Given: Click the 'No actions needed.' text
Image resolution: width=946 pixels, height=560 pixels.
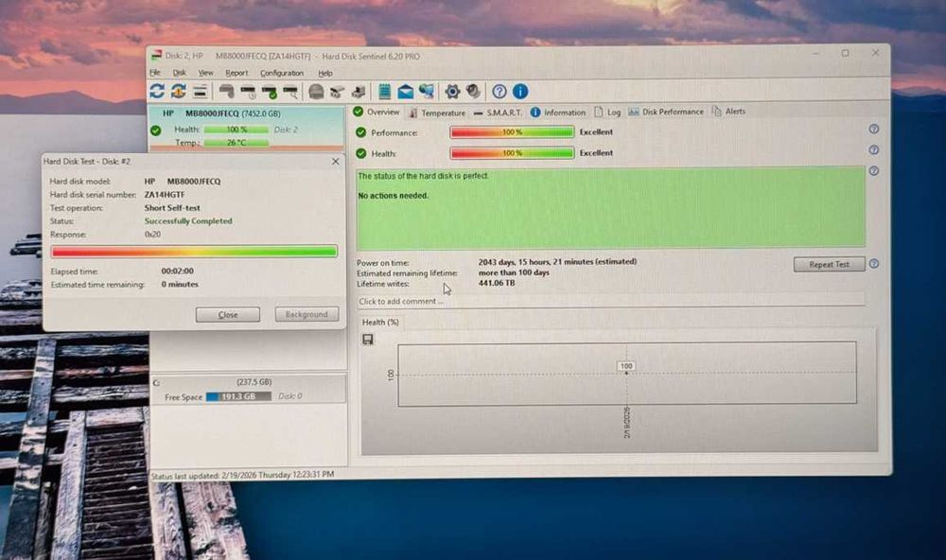Looking at the screenshot, I should point(394,196).
